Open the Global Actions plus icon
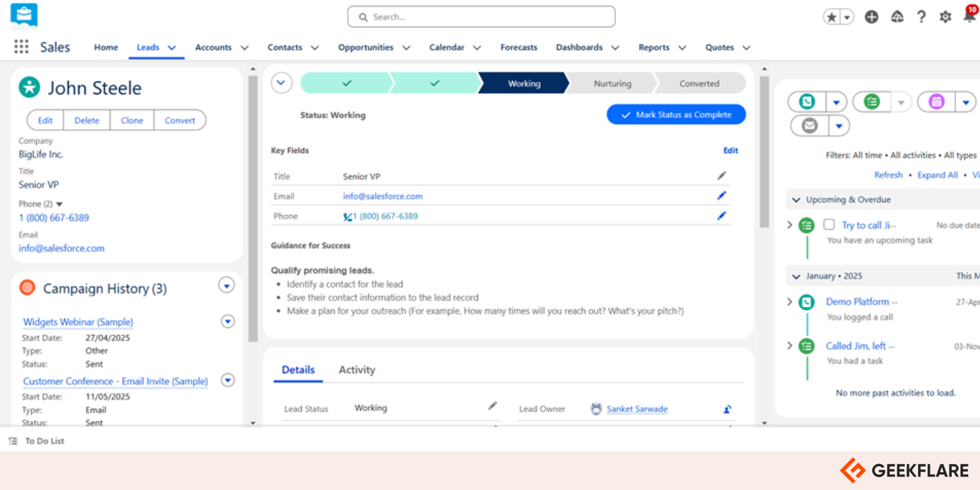980x490 pixels. (x=872, y=17)
